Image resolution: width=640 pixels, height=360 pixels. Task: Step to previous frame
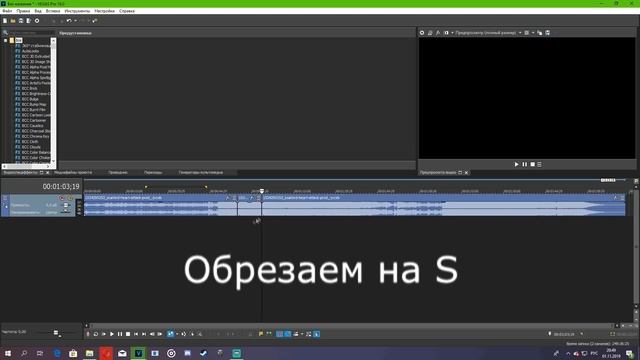click(152, 334)
